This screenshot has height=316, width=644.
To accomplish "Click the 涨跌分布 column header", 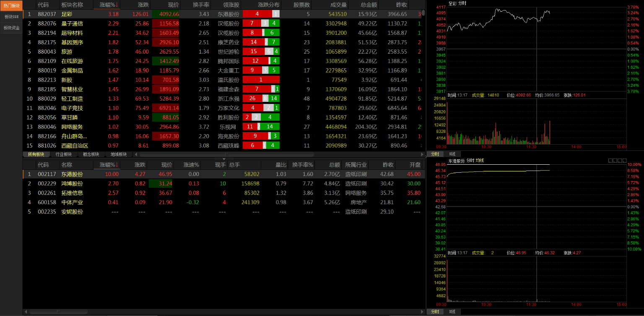I will point(262,5).
